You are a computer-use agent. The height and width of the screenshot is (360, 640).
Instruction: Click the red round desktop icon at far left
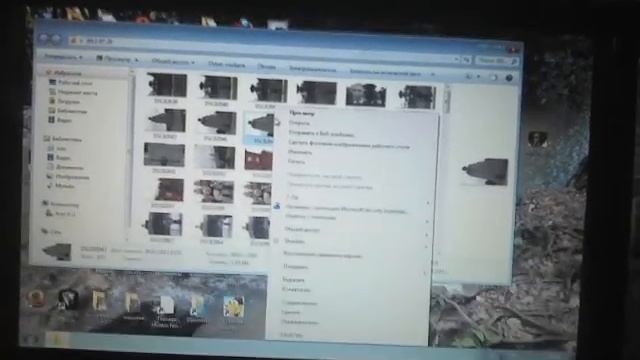pyautogui.click(x=36, y=298)
